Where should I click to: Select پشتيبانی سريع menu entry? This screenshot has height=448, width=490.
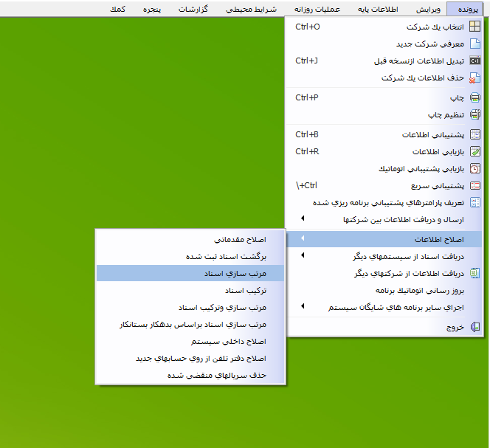384,186
